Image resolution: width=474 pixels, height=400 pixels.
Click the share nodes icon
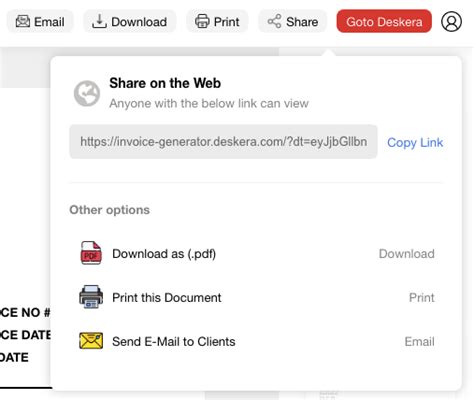click(x=274, y=22)
